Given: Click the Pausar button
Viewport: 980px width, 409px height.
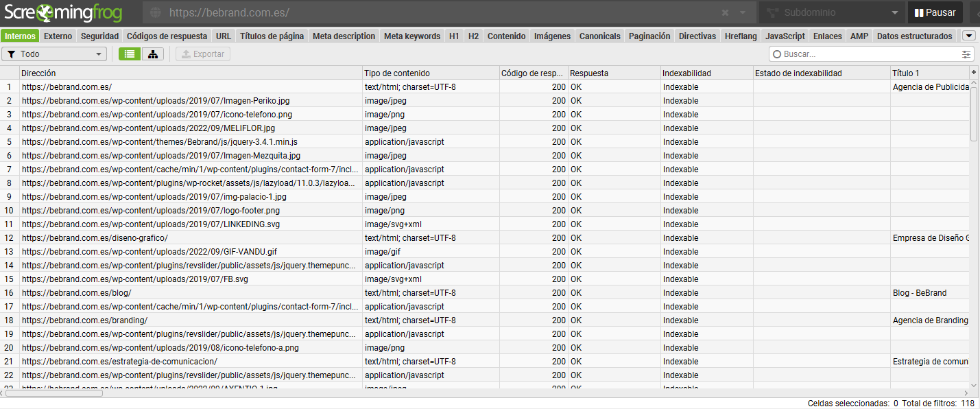Looking at the screenshot, I should [935, 12].
